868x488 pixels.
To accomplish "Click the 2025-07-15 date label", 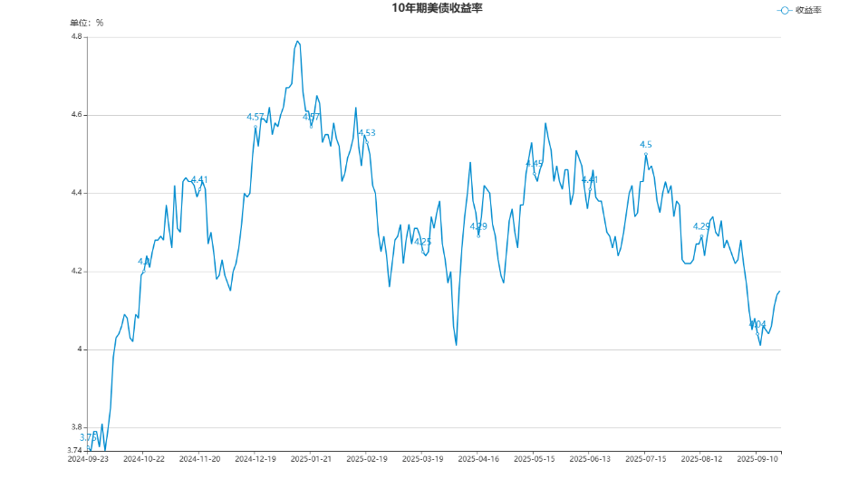I will [x=645, y=459].
